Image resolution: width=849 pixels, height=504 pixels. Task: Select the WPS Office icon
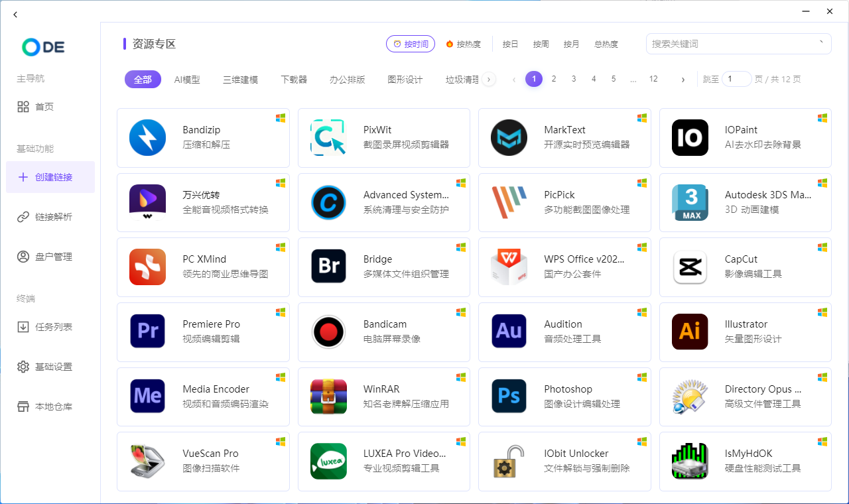pos(509,267)
